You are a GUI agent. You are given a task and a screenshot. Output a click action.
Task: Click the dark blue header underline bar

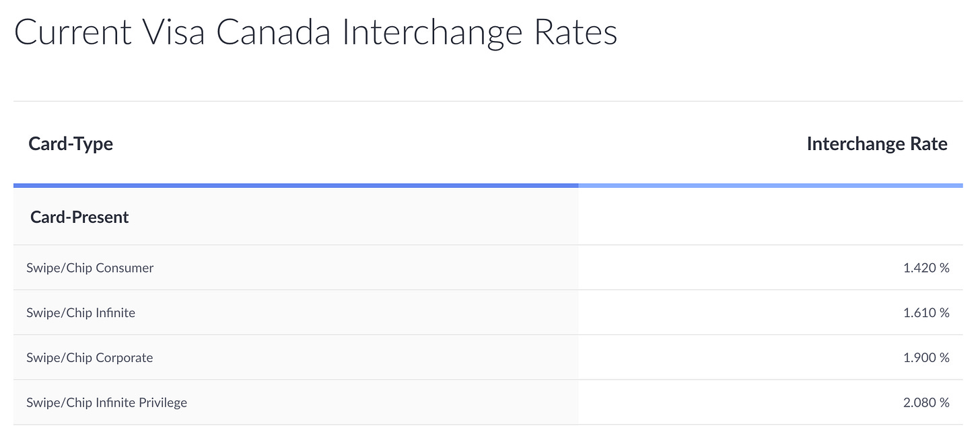pyautogui.click(x=295, y=185)
